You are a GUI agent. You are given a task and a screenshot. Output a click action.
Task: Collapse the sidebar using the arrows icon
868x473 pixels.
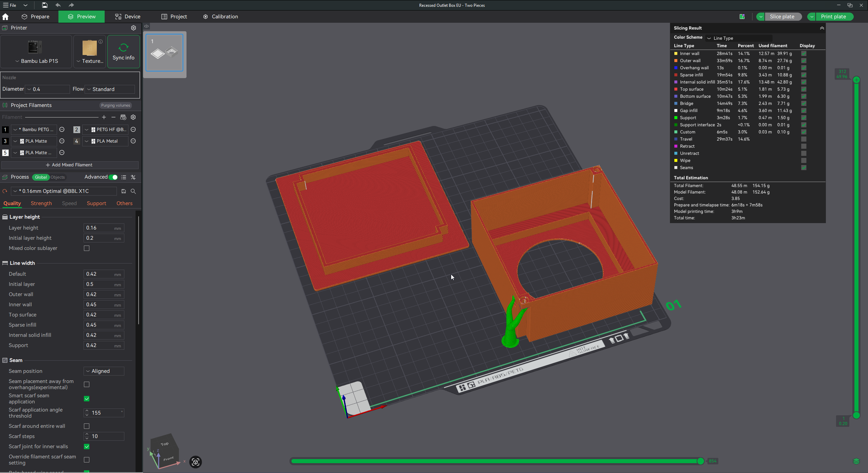[146, 26]
